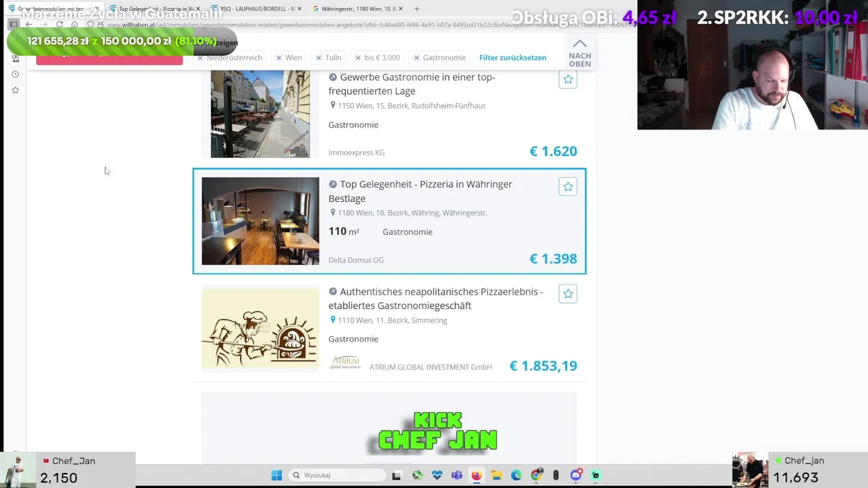Open the Windows Start menu

[x=277, y=475]
